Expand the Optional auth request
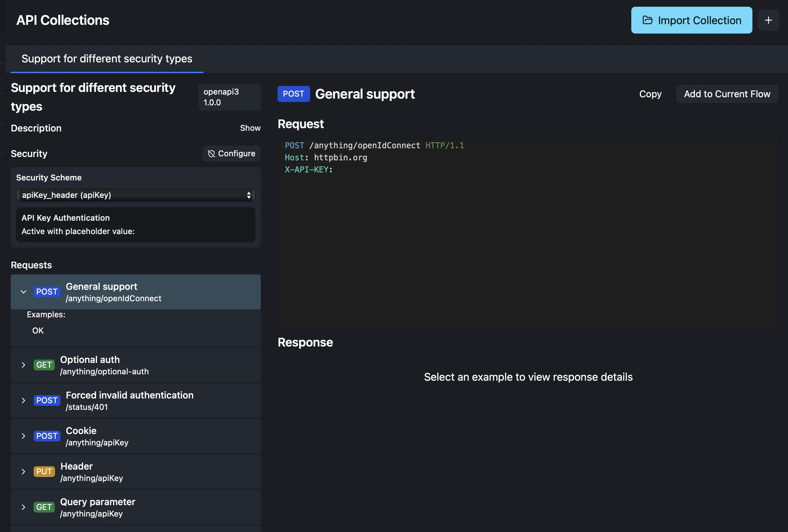This screenshot has width=788, height=532. click(23, 365)
